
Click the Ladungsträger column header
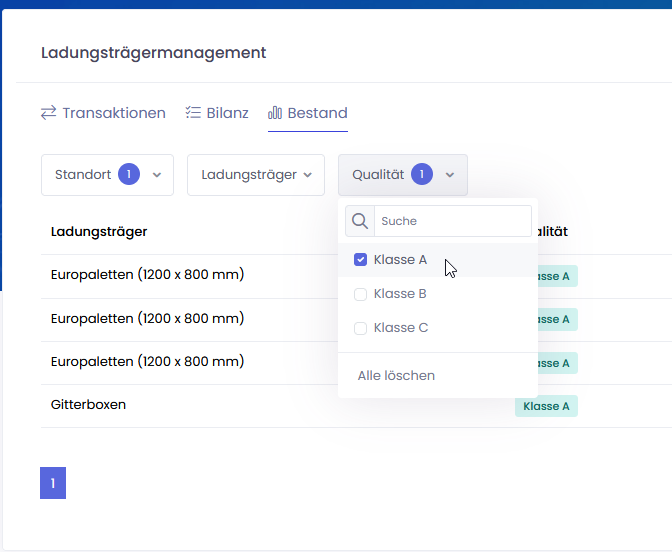tap(99, 232)
